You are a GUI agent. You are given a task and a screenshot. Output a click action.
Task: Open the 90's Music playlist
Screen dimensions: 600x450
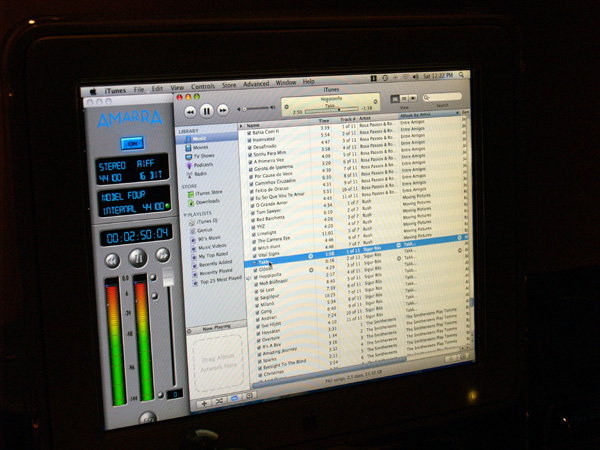206,238
